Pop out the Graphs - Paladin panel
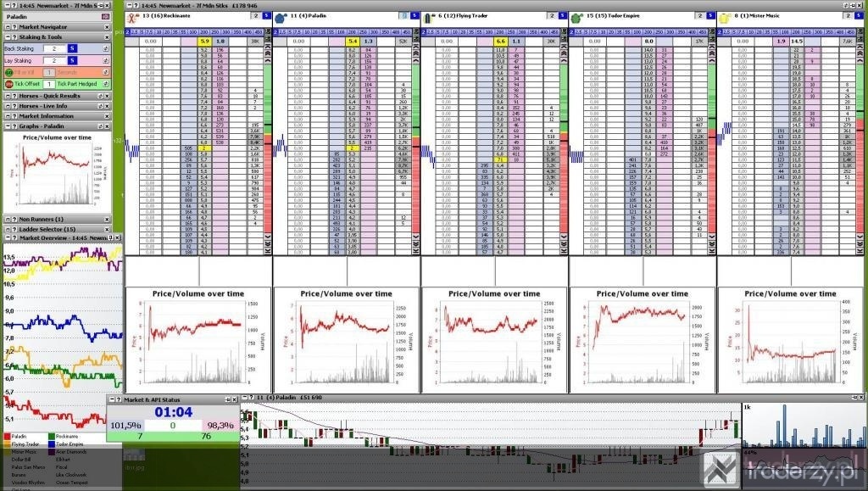Viewport: 868px width, 491px height. click(x=101, y=126)
